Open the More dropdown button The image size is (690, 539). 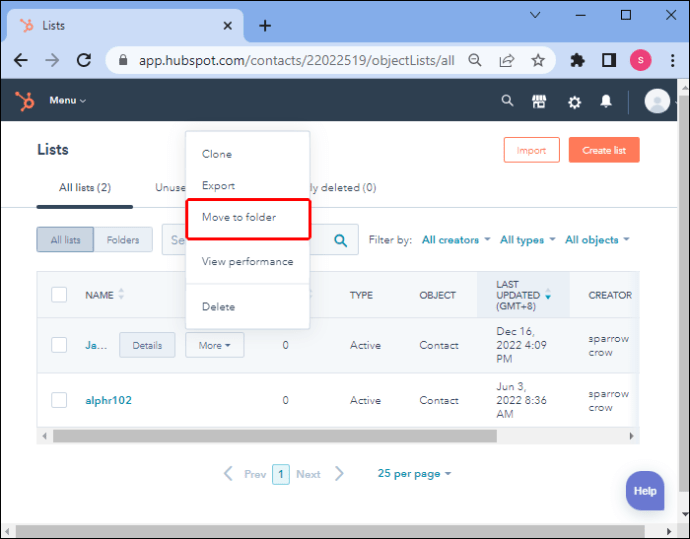click(x=215, y=345)
